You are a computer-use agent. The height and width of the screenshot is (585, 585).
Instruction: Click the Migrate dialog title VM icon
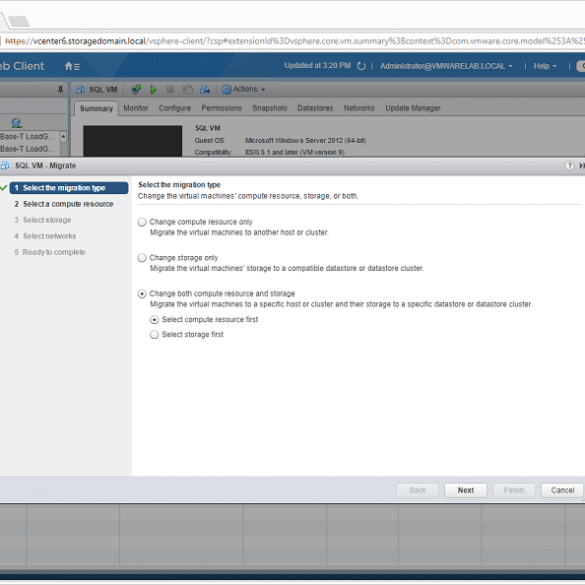[x=5, y=165]
